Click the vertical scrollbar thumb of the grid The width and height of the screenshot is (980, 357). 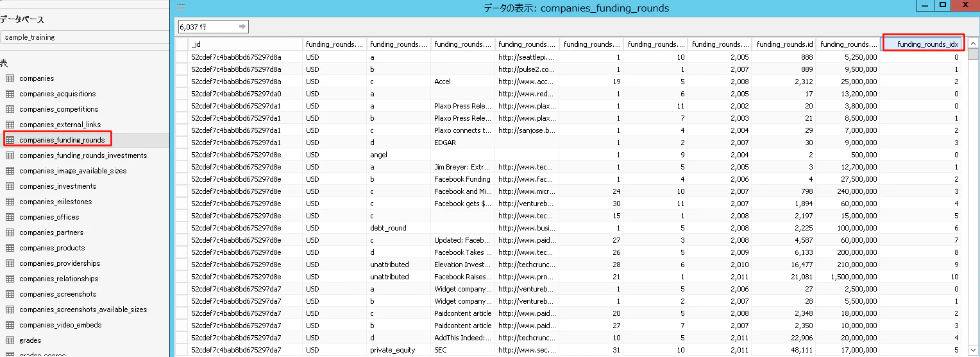click(973, 54)
